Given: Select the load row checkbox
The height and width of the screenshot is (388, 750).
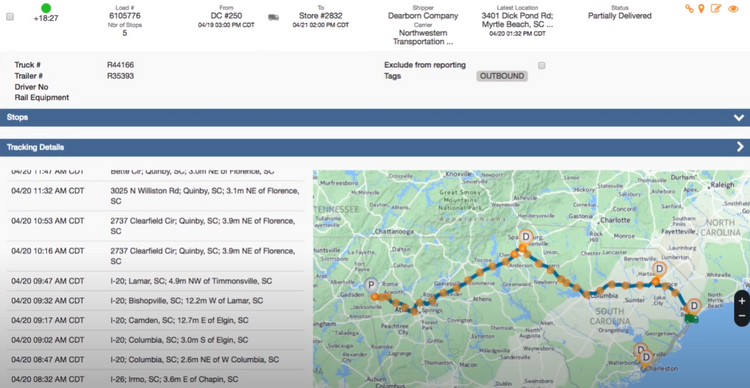Looking at the screenshot, I should click(10, 17).
